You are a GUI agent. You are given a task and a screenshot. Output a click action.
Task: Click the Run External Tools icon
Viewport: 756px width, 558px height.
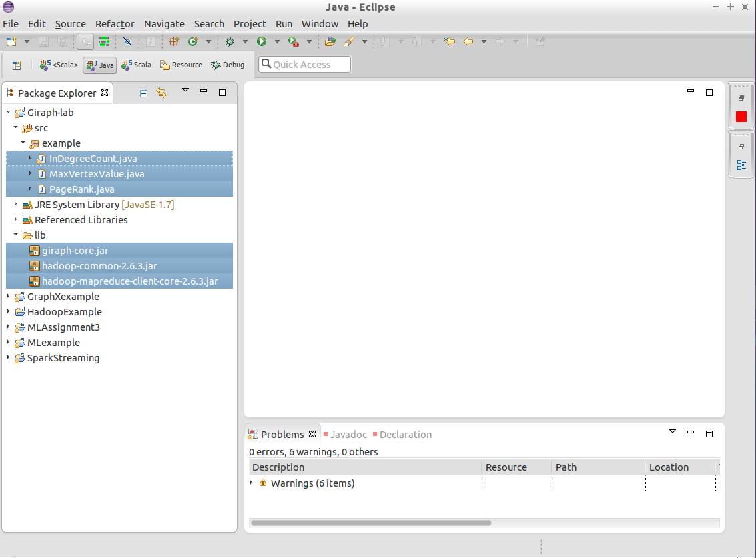coord(293,41)
